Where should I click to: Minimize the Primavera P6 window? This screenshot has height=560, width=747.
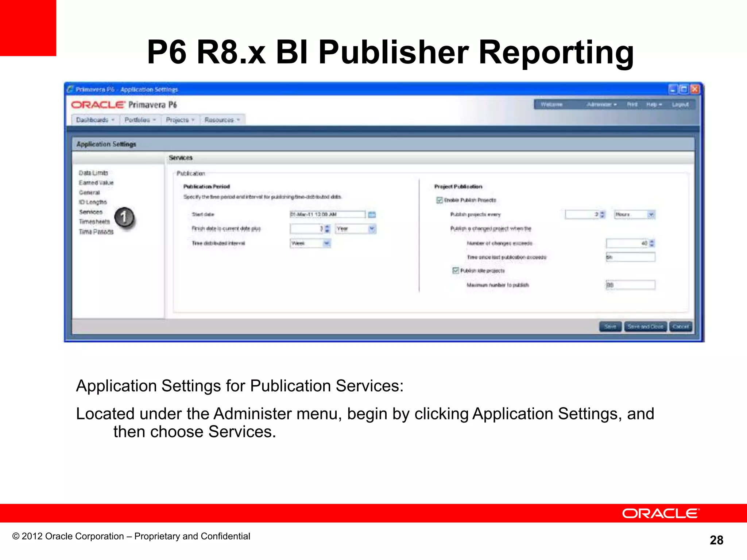pyautogui.click(x=673, y=89)
